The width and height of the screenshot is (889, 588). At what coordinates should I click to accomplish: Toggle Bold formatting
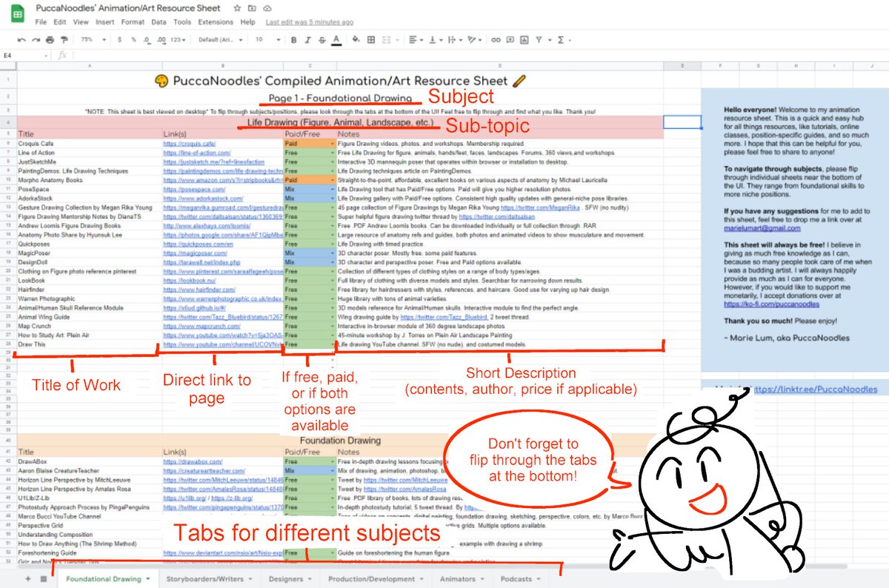[293, 39]
